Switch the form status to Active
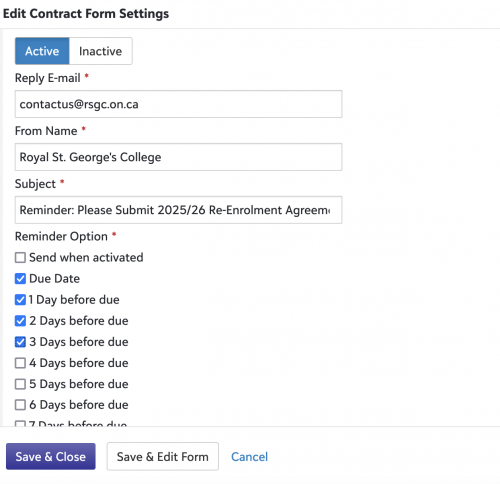This screenshot has height=484, width=500. [x=42, y=51]
